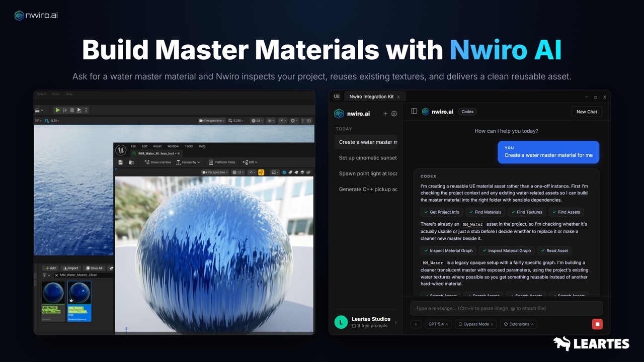Click the Get Project Info tool chip
This screenshot has height=362, width=644.
[441, 212]
